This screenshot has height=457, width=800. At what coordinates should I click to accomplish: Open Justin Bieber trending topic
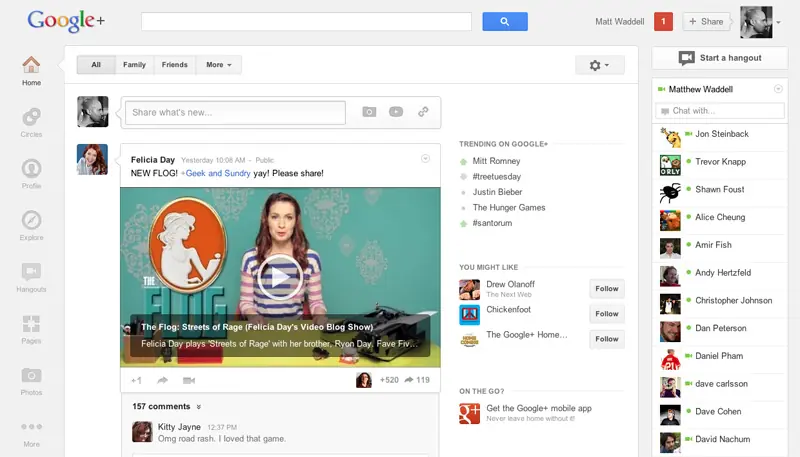(497, 192)
